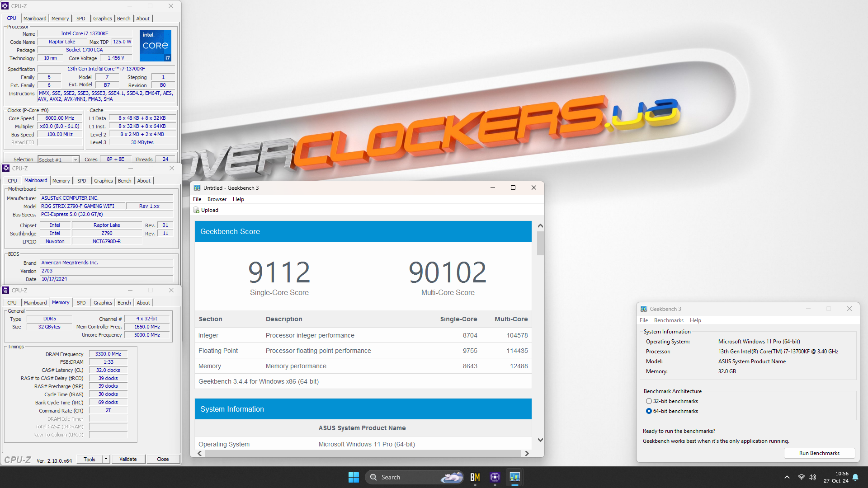Viewport: 868px width, 488px height.
Task: Open Help menu in small Geekbench 3 launcher window
Action: coord(695,320)
